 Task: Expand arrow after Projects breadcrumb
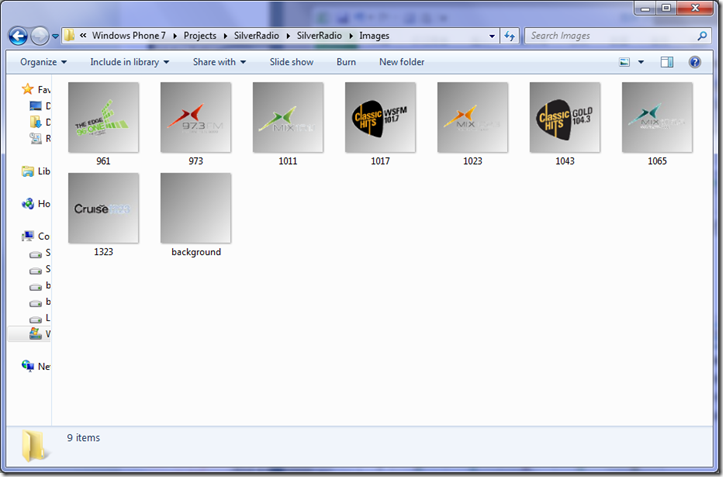[225, 36]
